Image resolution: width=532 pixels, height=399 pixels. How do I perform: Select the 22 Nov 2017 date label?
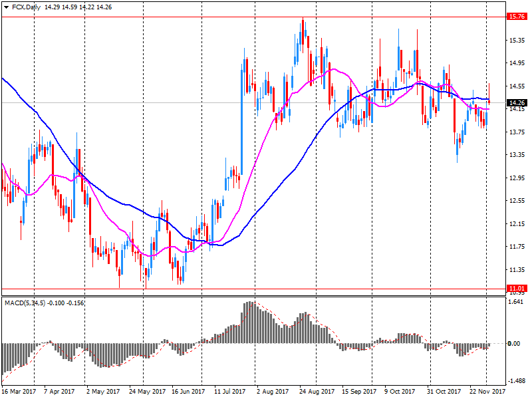pos(488,392)
